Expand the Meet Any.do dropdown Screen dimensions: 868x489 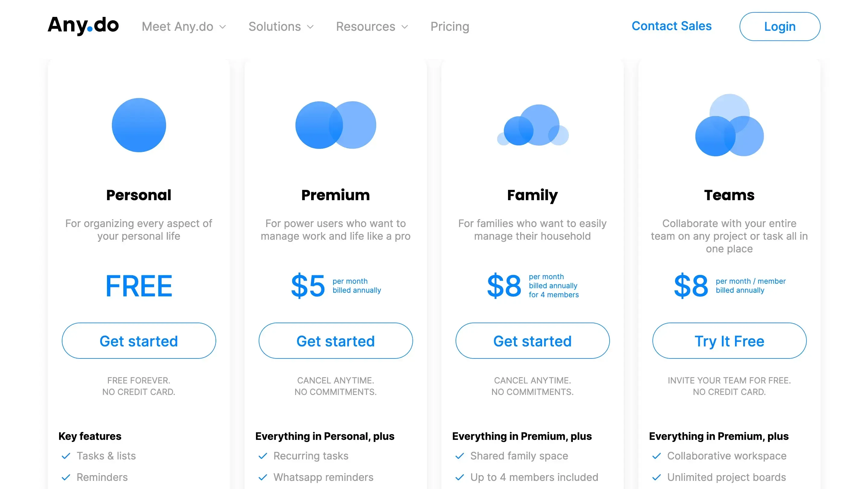point(184,26)
